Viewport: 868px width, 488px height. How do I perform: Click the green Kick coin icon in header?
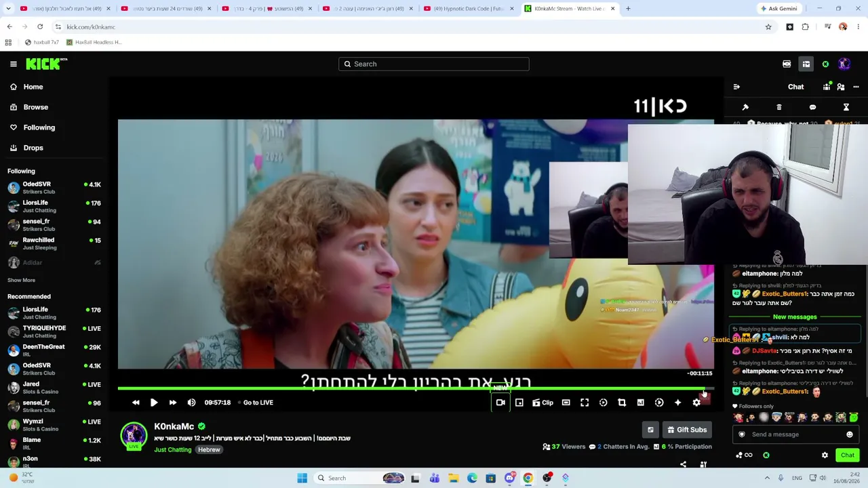point(825,64)
